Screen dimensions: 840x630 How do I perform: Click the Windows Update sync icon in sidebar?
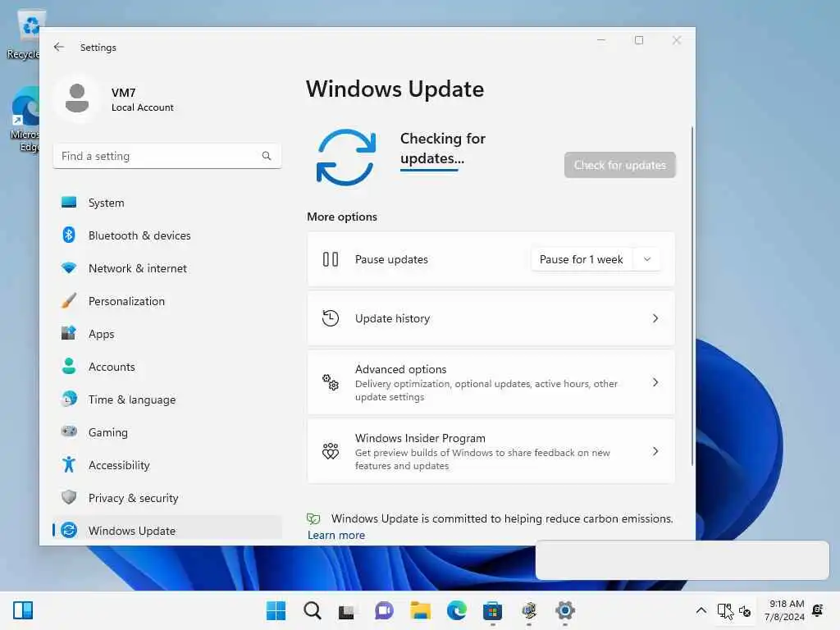pyautogui.click(x=69, y=531)
